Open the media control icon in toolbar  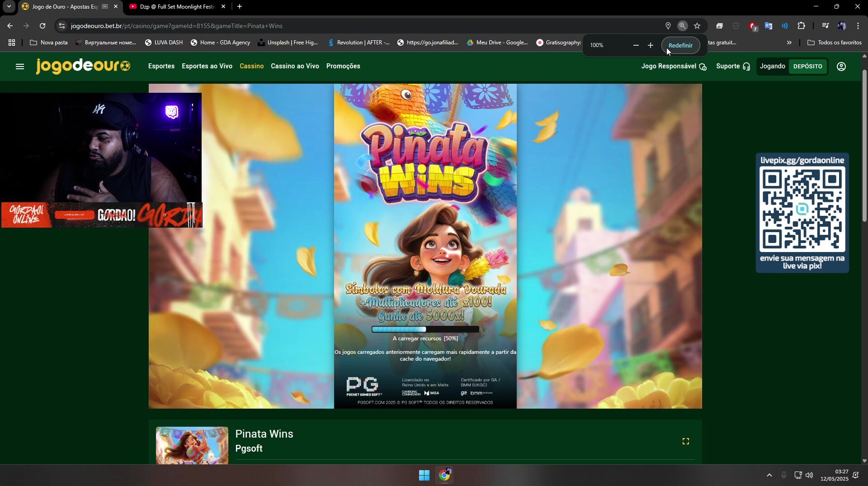tap(825, 26)
